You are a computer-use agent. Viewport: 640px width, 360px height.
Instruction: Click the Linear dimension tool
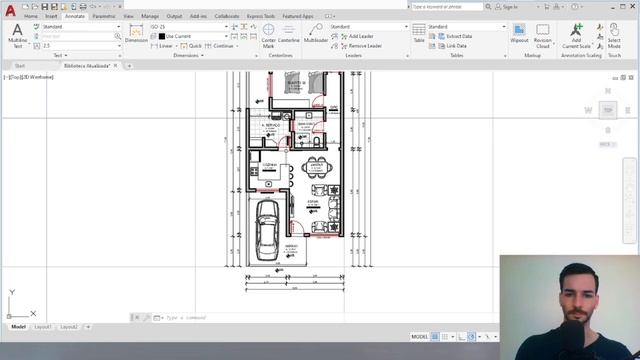click(x=162, y=46)
